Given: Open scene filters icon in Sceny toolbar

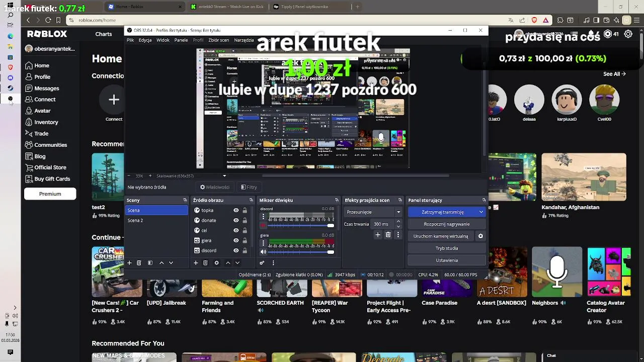Looking at the screenshot, I should coord(150,263).
